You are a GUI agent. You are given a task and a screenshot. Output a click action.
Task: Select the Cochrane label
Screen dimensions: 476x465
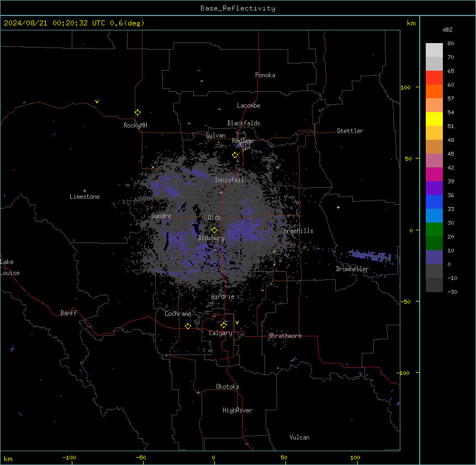(x=178, y=314)
